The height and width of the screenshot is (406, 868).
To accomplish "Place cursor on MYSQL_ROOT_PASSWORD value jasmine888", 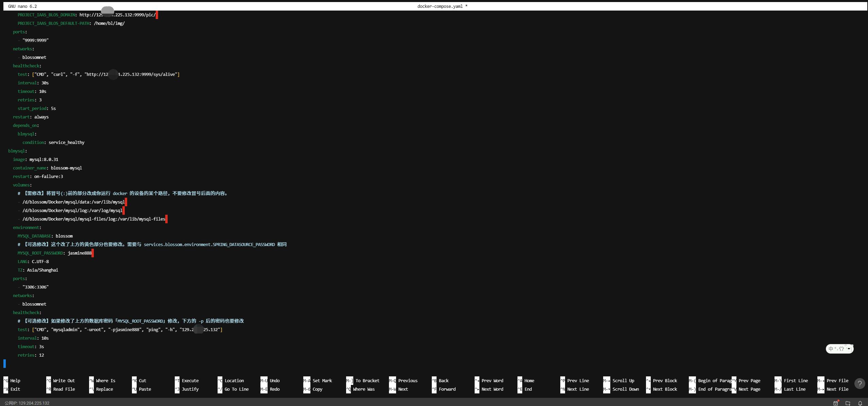I will (x=80, y=253).
